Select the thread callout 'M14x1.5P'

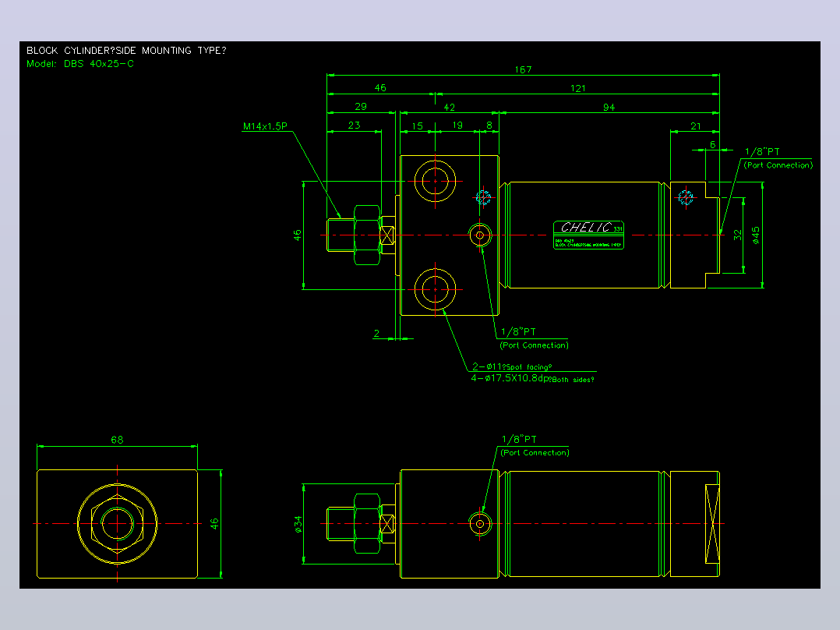(265, 126)
